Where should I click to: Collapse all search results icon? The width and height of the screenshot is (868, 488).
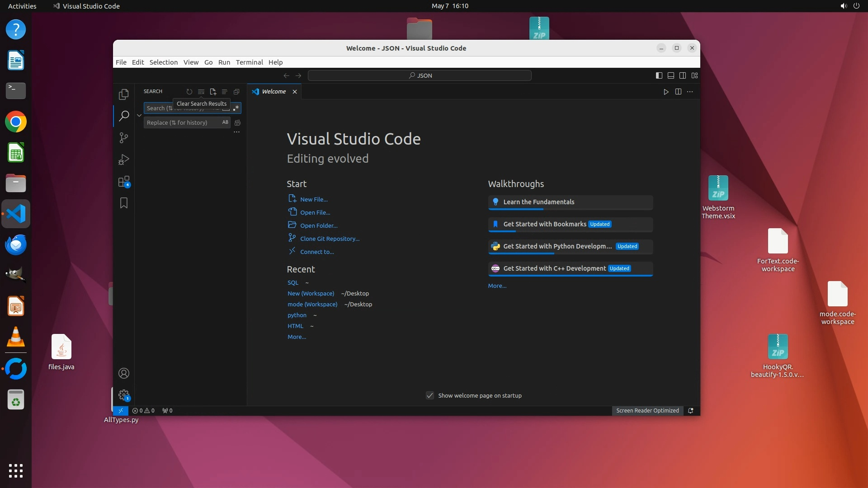pos(236,92)
